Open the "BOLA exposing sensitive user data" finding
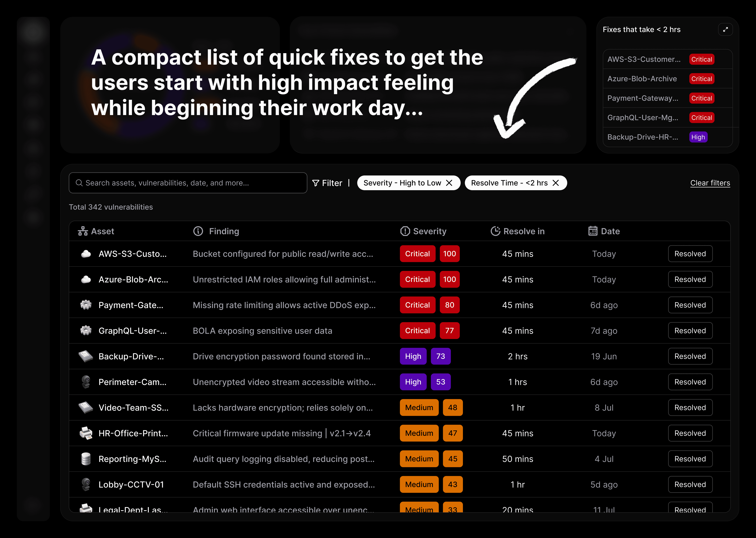Image resolution: width=756 pixels, height=538 pixels. [x=262, y=331]
